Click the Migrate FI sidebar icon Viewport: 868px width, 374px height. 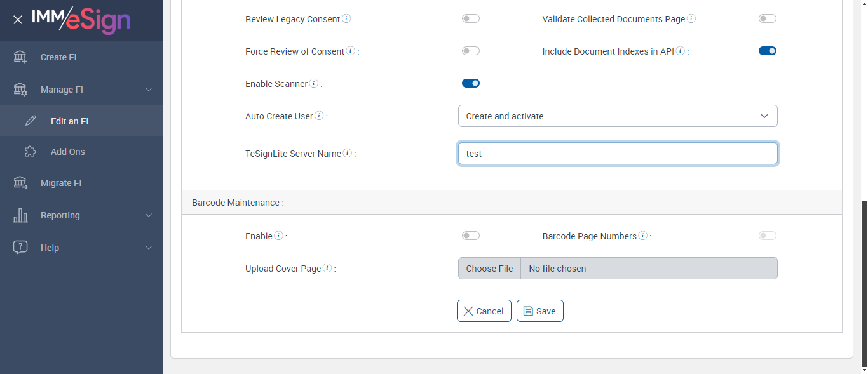(20, 183)
